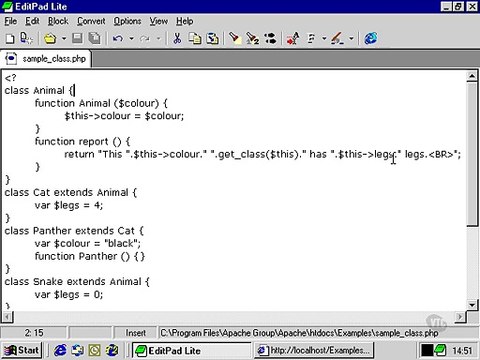This screenshot has height=360, width=480.
Task: Click the Copy icon
Action: click(195, 39)
